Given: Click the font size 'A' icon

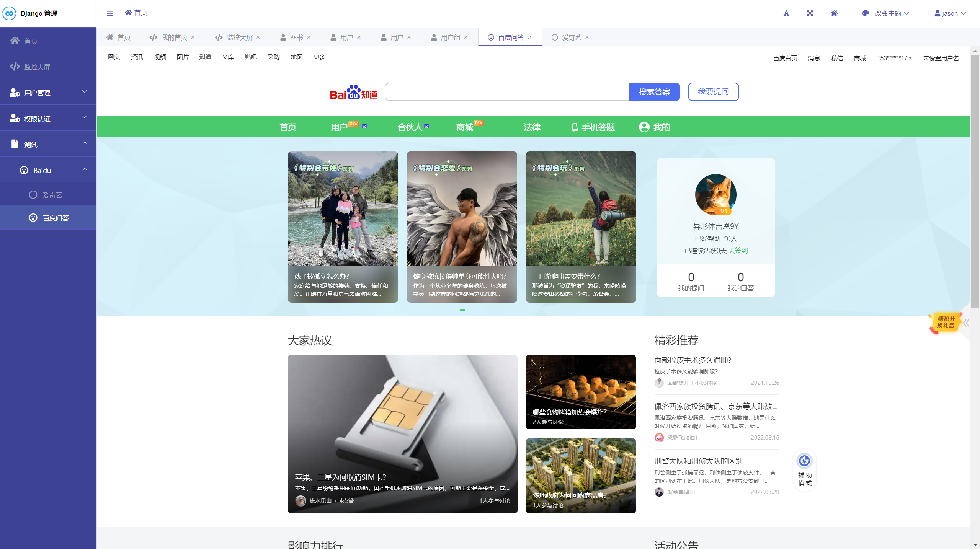Looking at the screenshot, I should coord(786,13).
